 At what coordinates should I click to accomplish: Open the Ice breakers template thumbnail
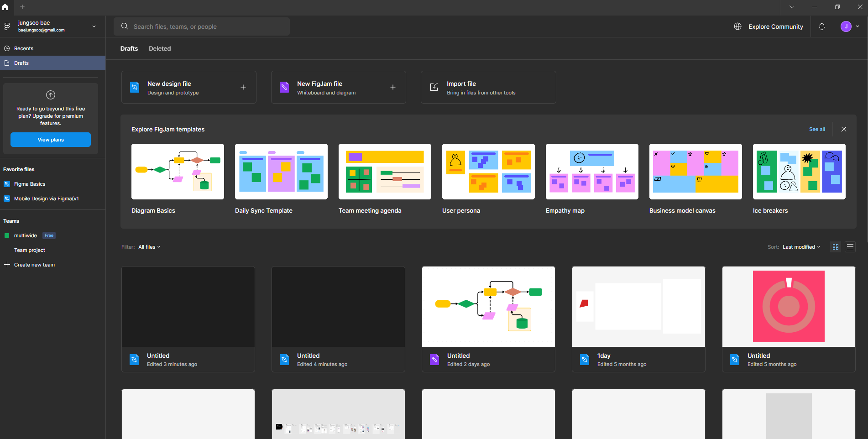799,172
